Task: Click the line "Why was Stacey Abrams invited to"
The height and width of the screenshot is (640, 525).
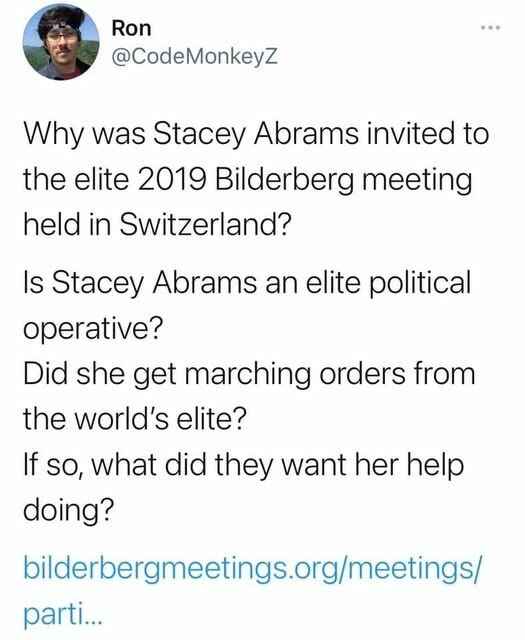Action: (256, 134)
